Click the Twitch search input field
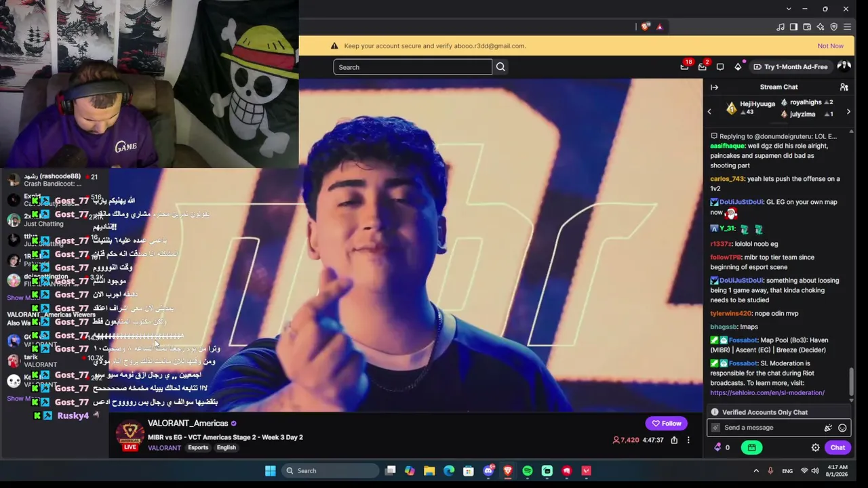The image size is (868, 488). click(x=412, y=67)
